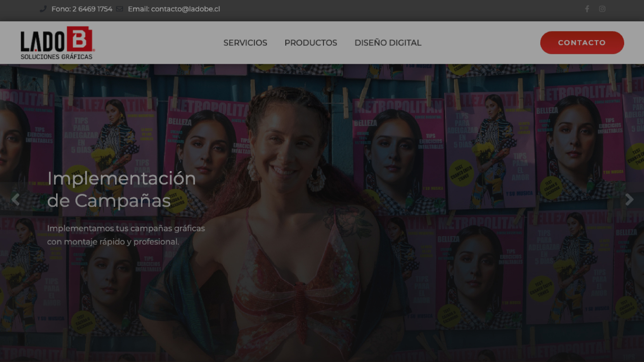The image size is (644, 362).
Task: Click the envelope icon beside Email
Action: click(119, 9)
